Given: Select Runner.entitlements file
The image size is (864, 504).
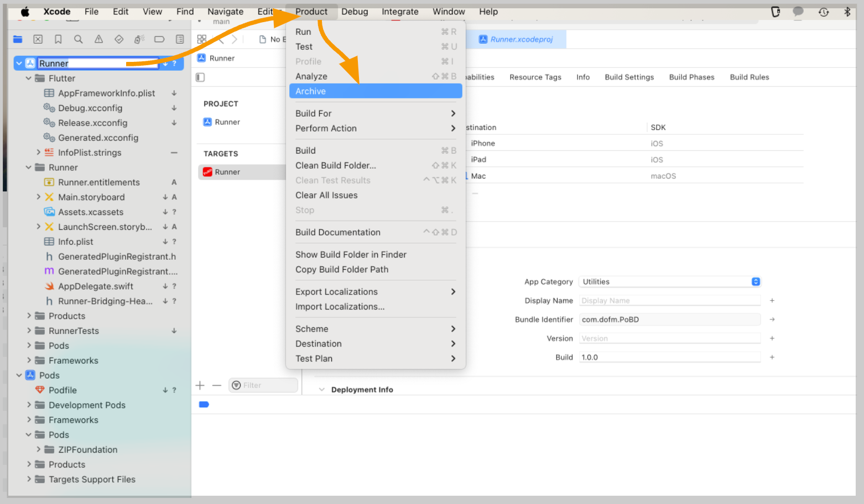Looking at the screenshot, I should [99, 182].
